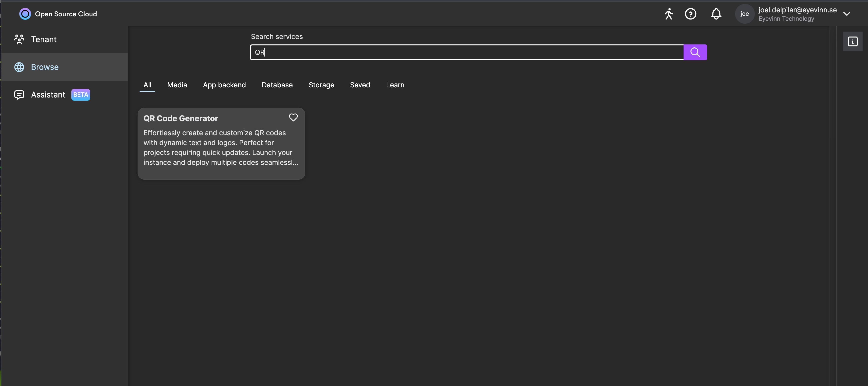The width and height of the screenshot is (868, 386).
Task: Open the QR Code Generator card
Action: pos(221,144)
